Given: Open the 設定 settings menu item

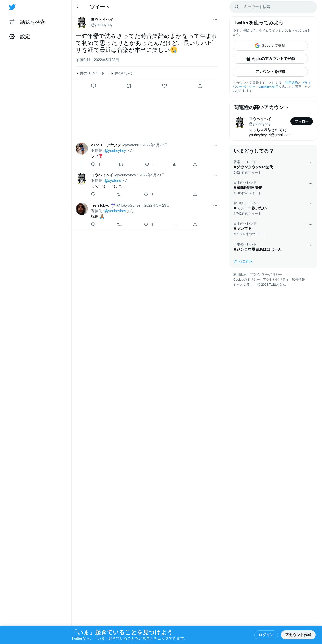Looking at the screenshot, I should 20,37.
